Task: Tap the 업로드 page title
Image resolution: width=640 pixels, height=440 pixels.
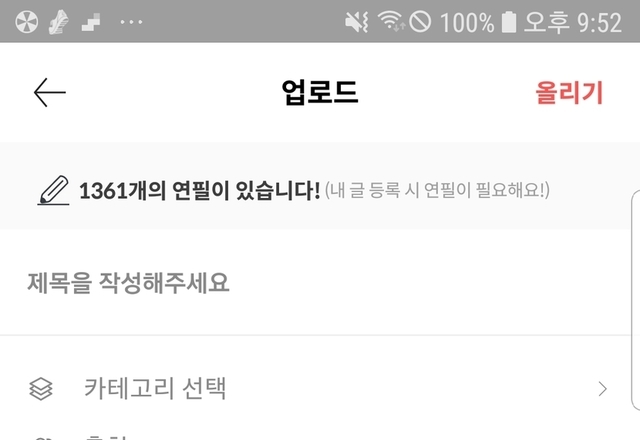Action: 320,92
